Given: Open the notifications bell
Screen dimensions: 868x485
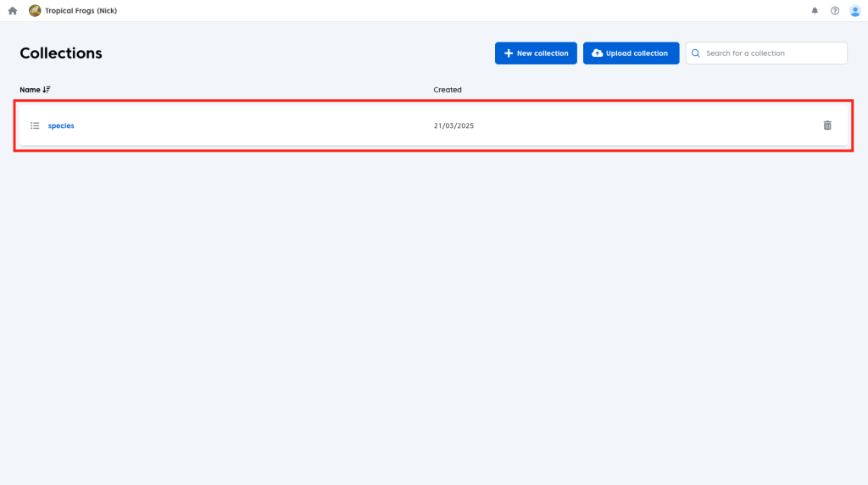Looking at the screenshot, I should click(815, 11).
